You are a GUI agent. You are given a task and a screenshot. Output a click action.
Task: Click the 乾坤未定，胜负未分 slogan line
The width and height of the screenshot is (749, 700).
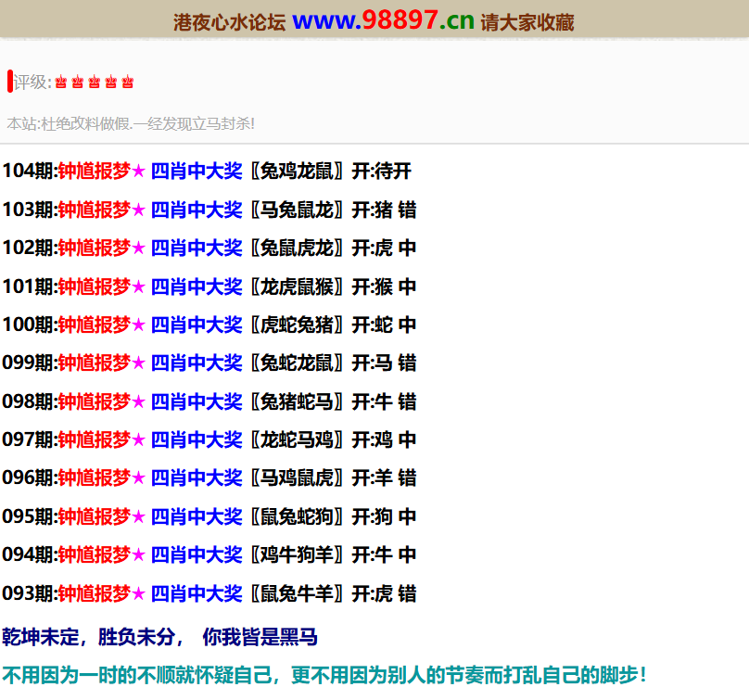(x=159, y=637)
